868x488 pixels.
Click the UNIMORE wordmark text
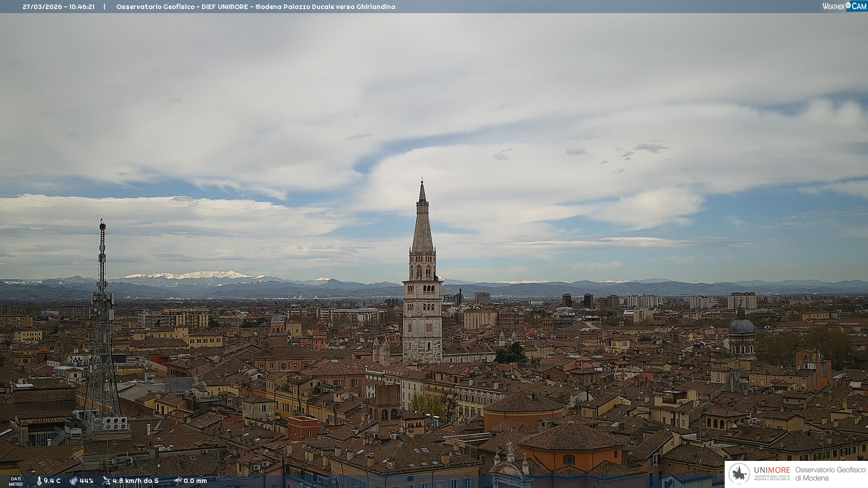(772, 470)
